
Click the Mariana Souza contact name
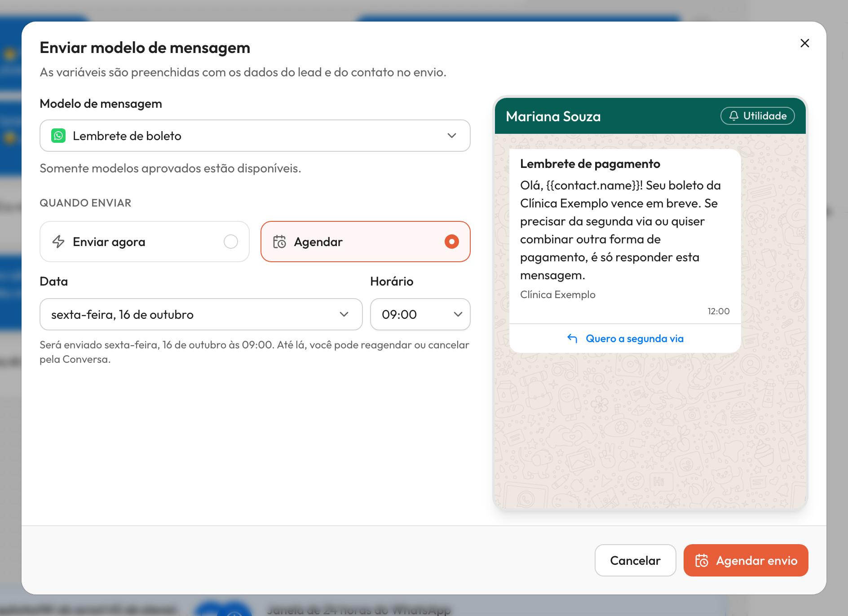pos(553,116)
